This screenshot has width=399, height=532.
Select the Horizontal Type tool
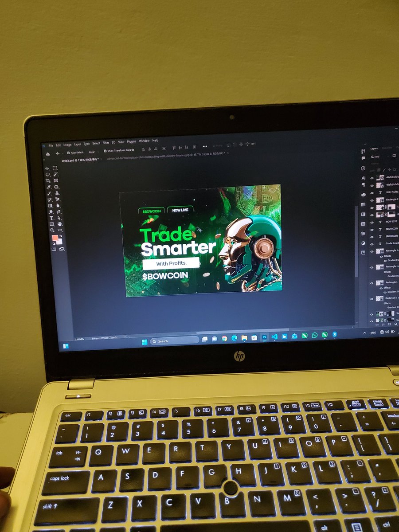tap(51, 218)
